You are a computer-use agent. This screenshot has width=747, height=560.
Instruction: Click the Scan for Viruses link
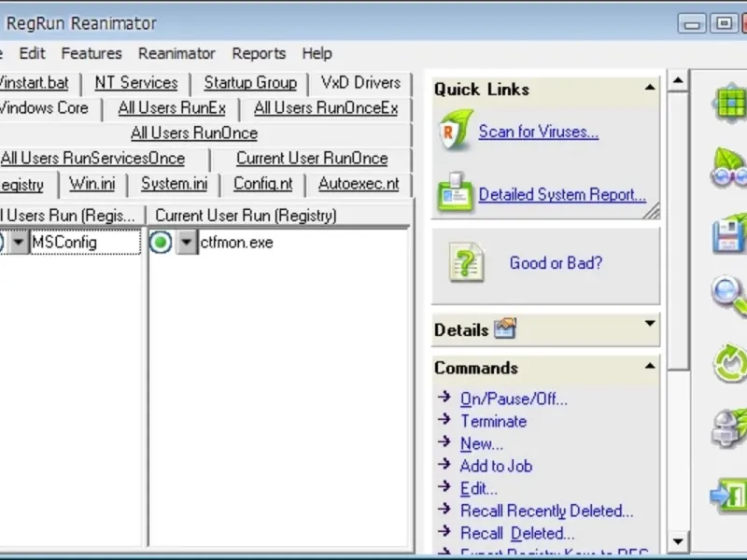click(539, 132)
